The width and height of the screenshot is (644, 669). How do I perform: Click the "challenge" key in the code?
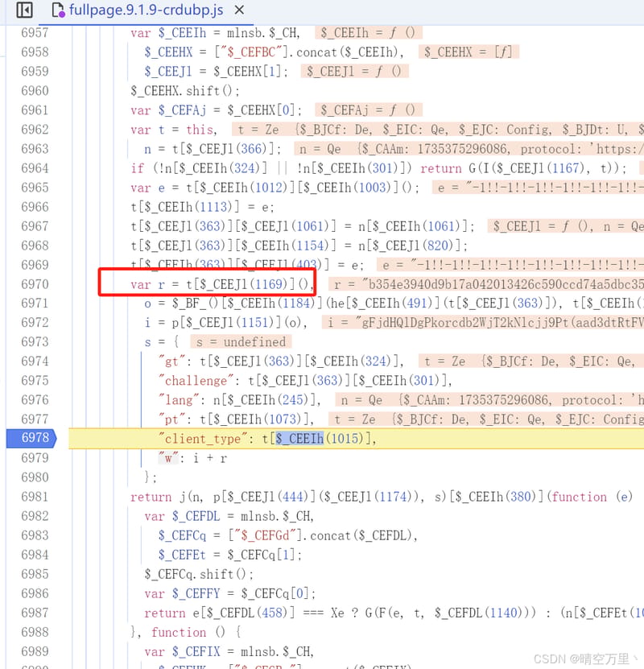pos(196,380)
